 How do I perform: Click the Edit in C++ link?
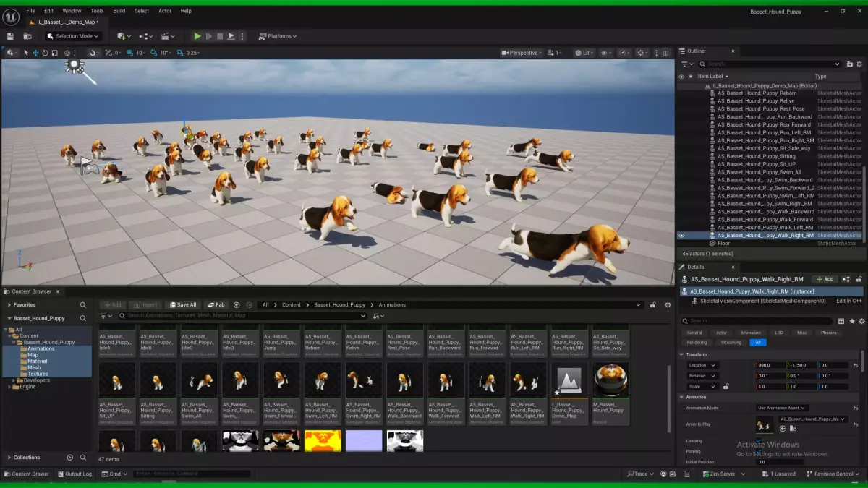(x=849, y=301)
